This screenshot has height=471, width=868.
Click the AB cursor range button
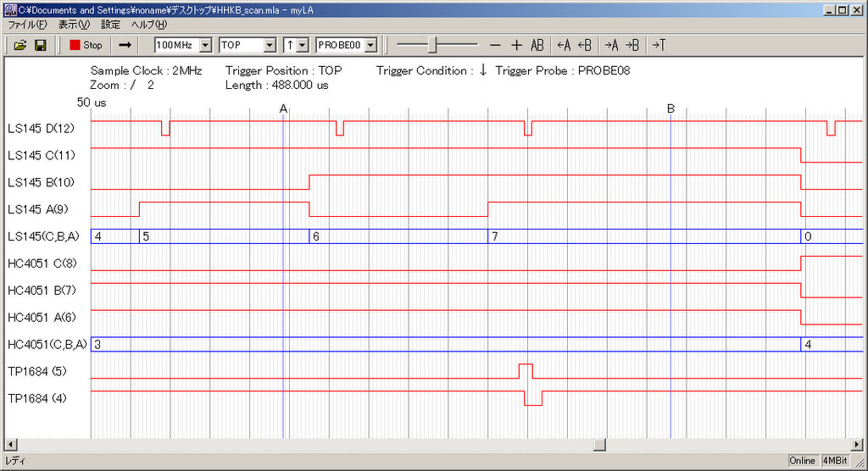tap(537, 45)
